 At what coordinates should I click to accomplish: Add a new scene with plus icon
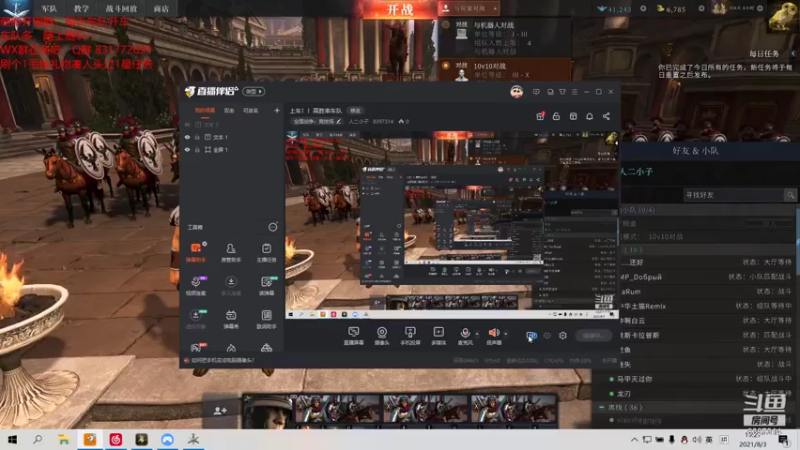tap(277, 110)
